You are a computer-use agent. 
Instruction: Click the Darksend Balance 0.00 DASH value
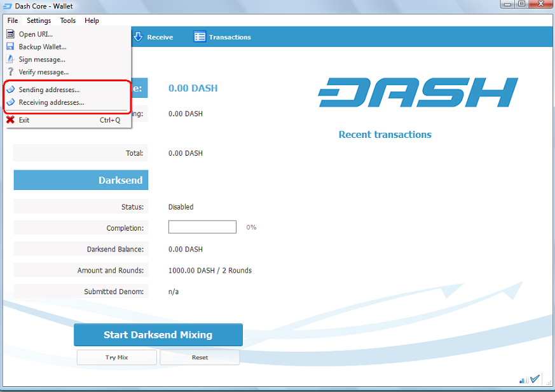186,250
